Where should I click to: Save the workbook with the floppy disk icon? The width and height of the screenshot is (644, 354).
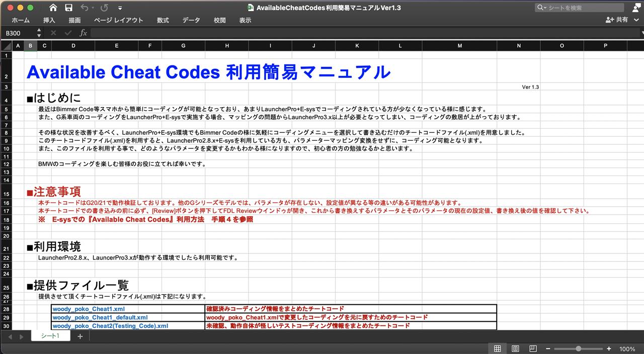pos(69,8)
